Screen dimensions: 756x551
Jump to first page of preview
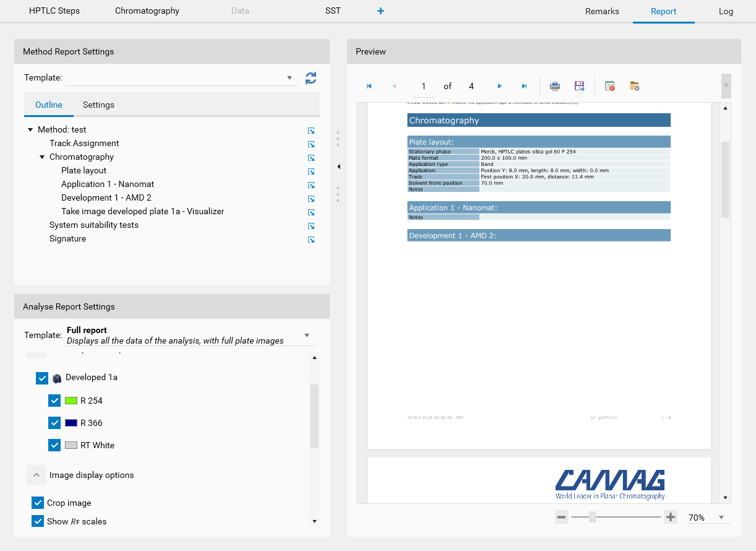pos(369,86)
